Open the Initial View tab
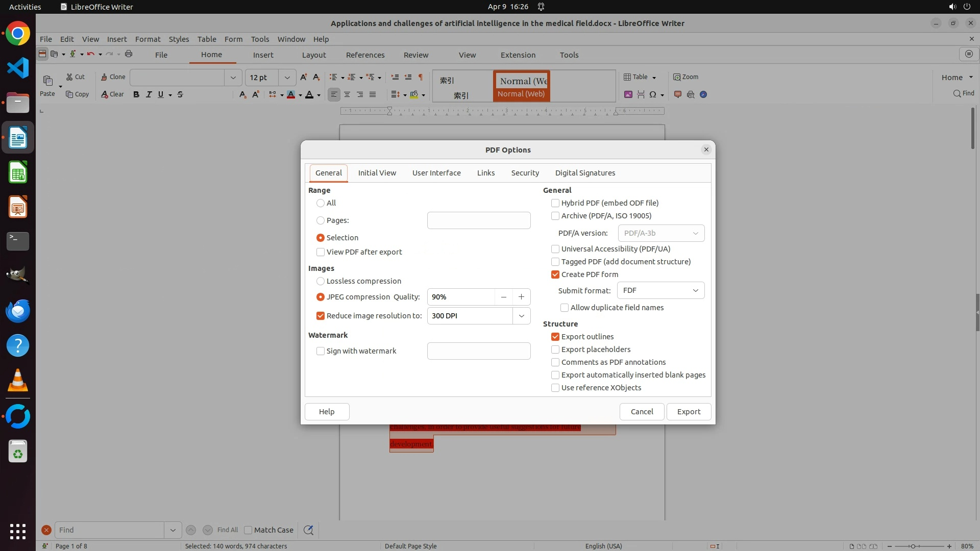980x551 pixels. point(377,173)
